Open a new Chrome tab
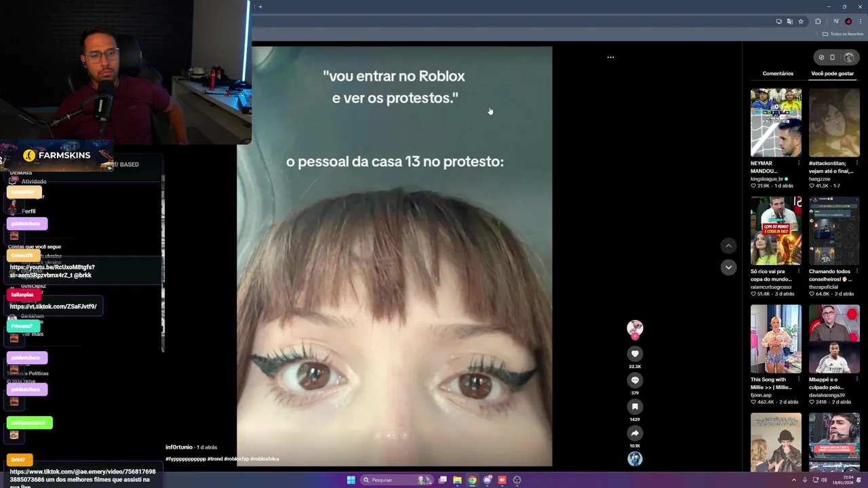 coord(260,7)
